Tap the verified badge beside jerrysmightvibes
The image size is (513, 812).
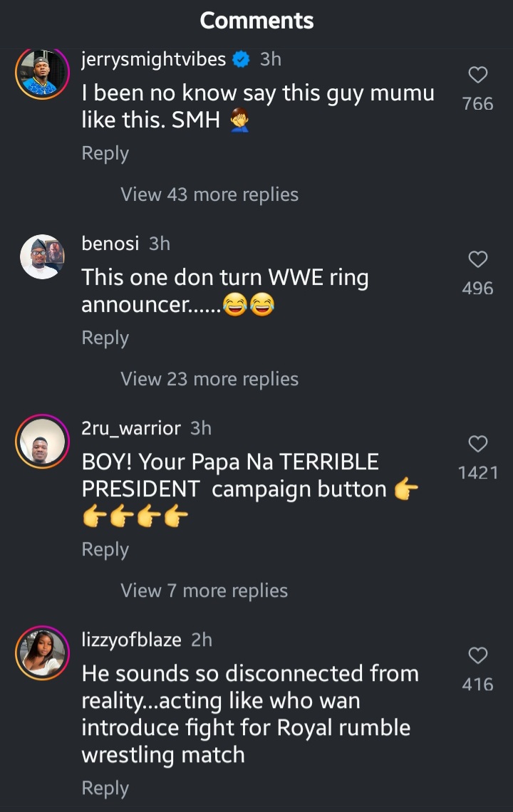pyautogui.click(x=242, y=60)
